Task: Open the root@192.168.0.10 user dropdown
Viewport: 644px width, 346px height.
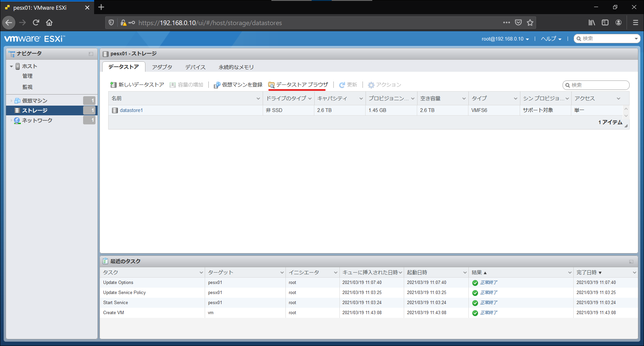Action: 505,39
